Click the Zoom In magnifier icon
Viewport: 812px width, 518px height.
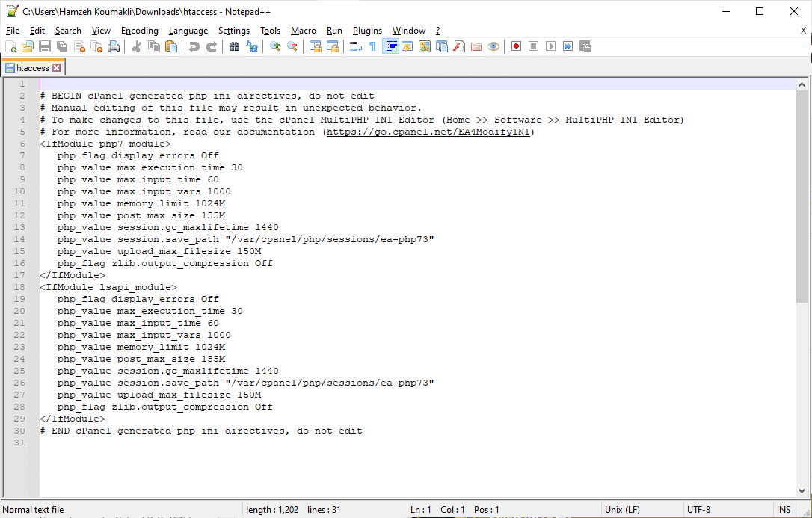point(274,47)
